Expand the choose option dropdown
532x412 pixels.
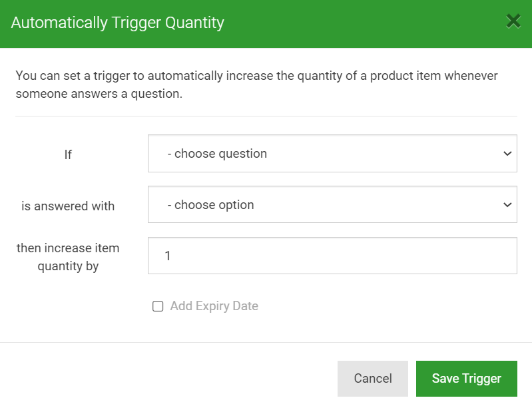coord(332,204)
